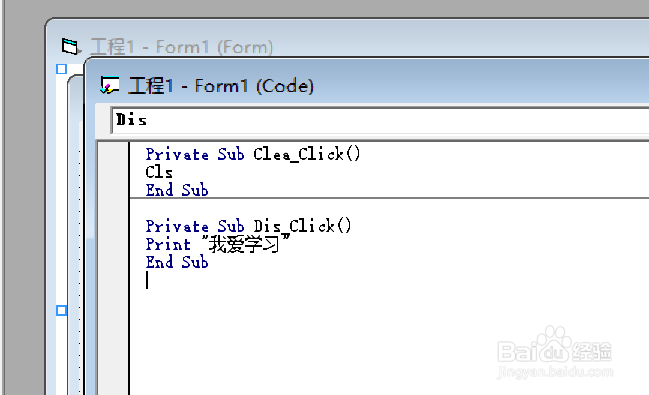Screen dimensions: 649x395
Task: Click the last 'End Sub' line
Action: [177, 262]
